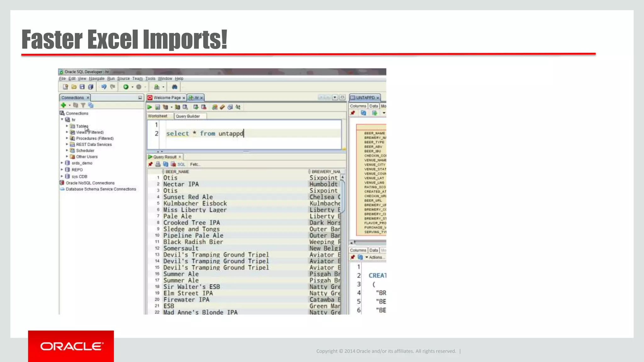The height and width of the screenshot is (362, 644).
Task: Select the Query Result tab
Action: coord(164,157)
